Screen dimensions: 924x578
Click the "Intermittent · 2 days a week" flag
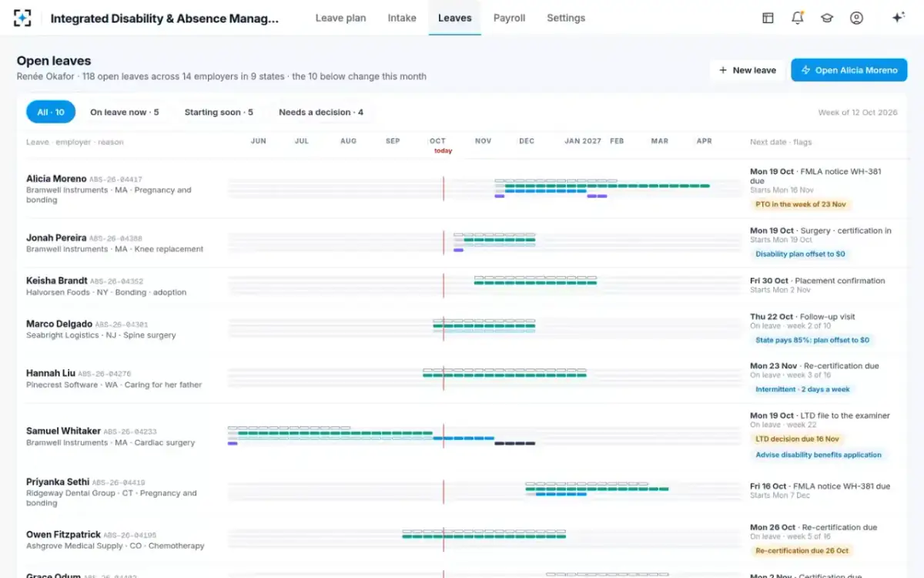[802, 390]
